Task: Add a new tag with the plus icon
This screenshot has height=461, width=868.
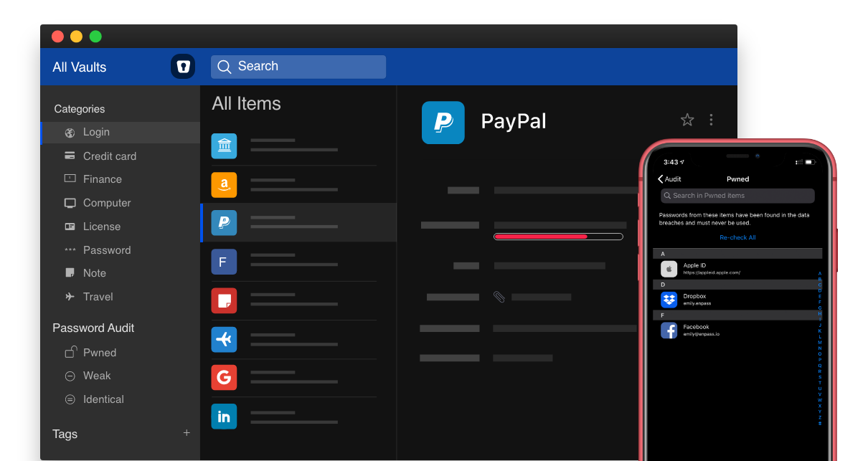Action: (187, 433)
